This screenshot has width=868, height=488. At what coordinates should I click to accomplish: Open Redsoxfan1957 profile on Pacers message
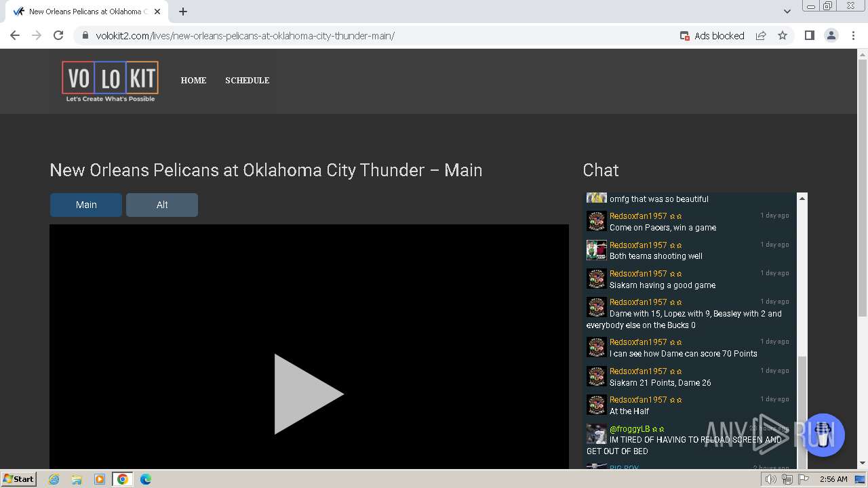click(x=638, y=216)
